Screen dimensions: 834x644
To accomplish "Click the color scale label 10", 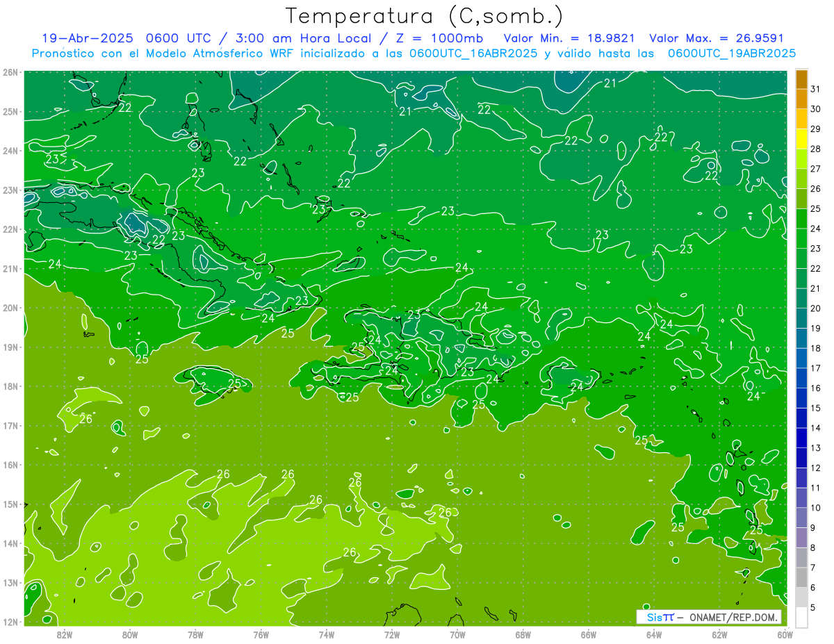I will [816, 508].
